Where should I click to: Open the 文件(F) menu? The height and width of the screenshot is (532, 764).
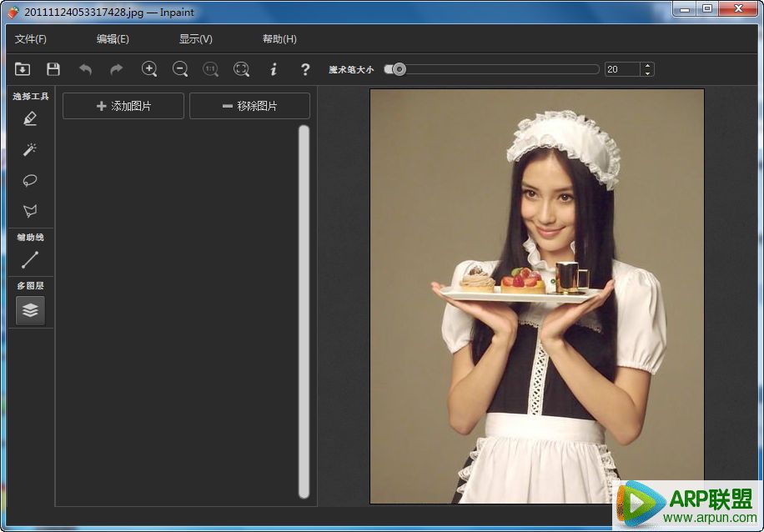pos(31,39)
